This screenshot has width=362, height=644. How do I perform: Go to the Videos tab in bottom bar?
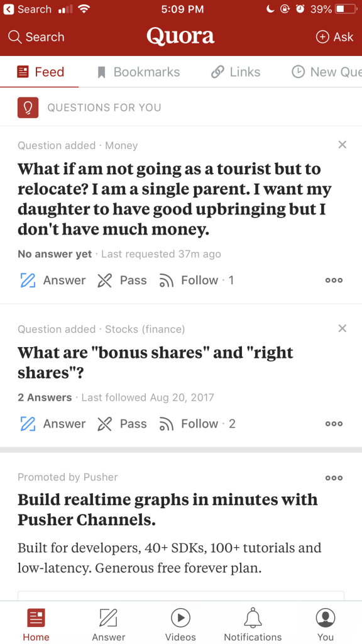(x=180, y=625)
